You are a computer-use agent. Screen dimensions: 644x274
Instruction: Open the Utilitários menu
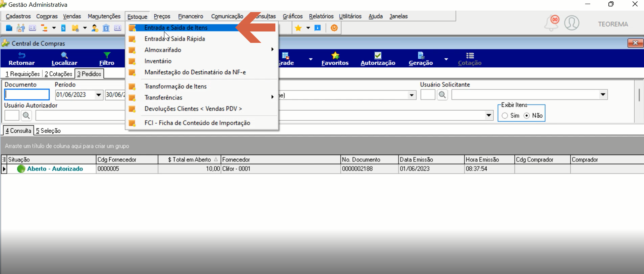tap(350, 16)
